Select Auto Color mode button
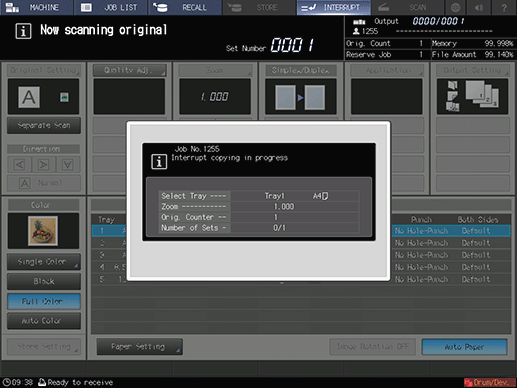The image size is (517, 388). (44, 321)
